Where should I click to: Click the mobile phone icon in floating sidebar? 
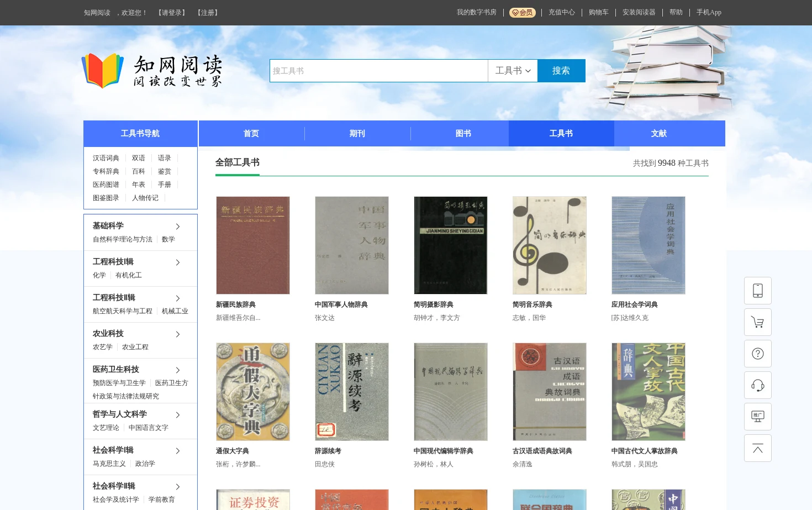(x=757, y=291)
